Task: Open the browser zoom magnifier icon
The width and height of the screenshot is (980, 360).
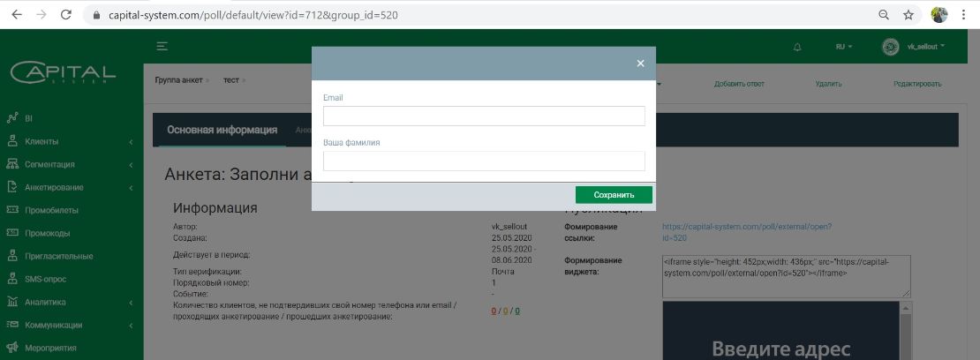Action: [884, 15]
